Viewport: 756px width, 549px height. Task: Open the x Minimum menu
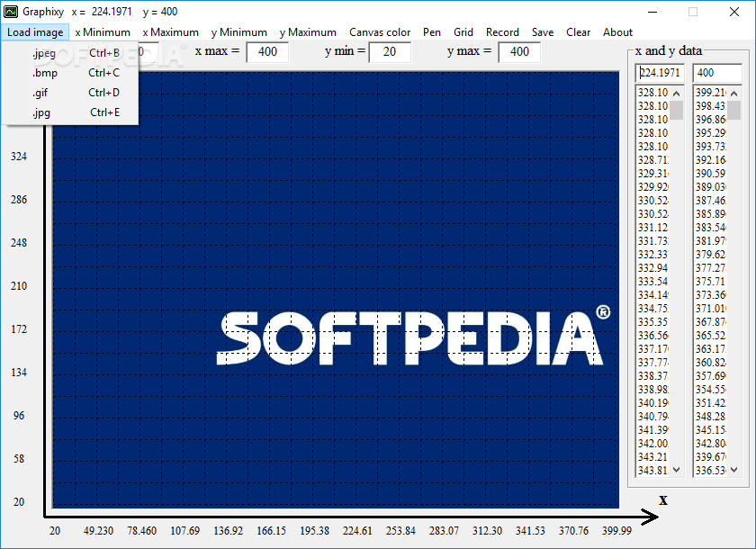[103, 32]
